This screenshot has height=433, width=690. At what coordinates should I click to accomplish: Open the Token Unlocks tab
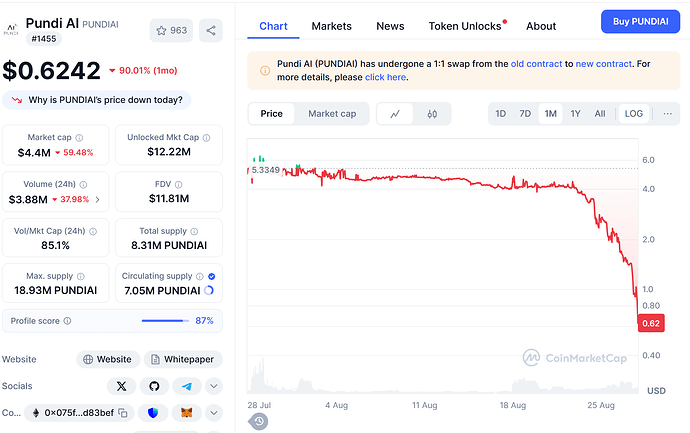[467, 26]
